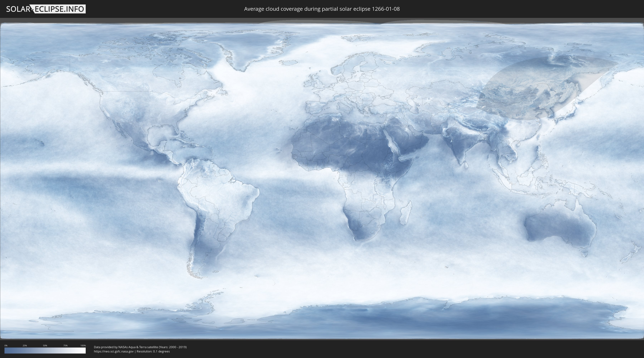Click the 75% legend label
Screen dimensions: 644x358
click(65, 345)
